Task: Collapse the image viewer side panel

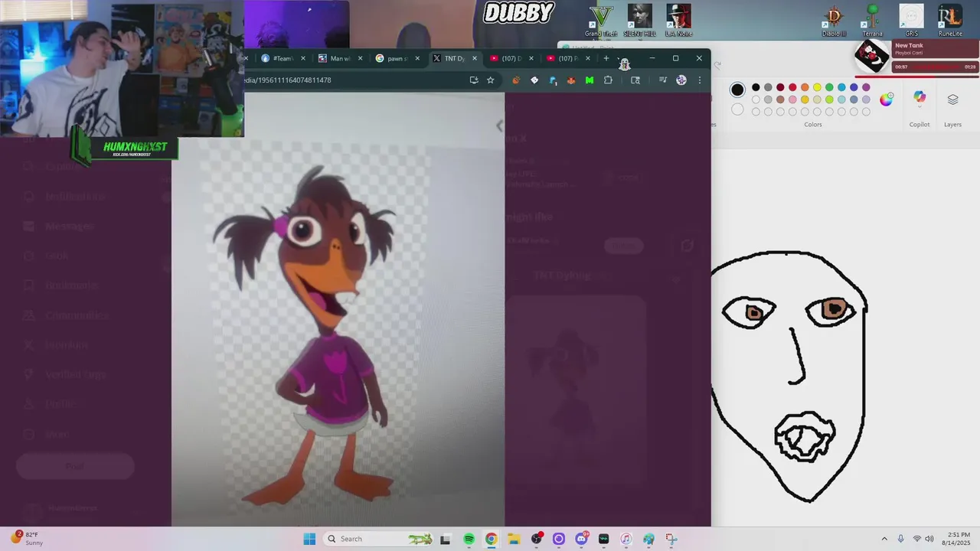Action: [x=499, y=126]
